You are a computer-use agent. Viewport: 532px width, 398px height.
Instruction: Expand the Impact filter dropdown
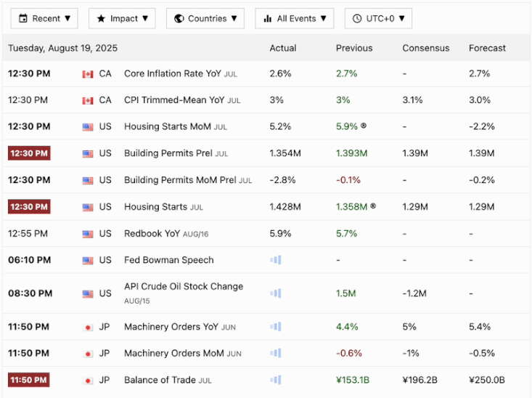point(122,18)
